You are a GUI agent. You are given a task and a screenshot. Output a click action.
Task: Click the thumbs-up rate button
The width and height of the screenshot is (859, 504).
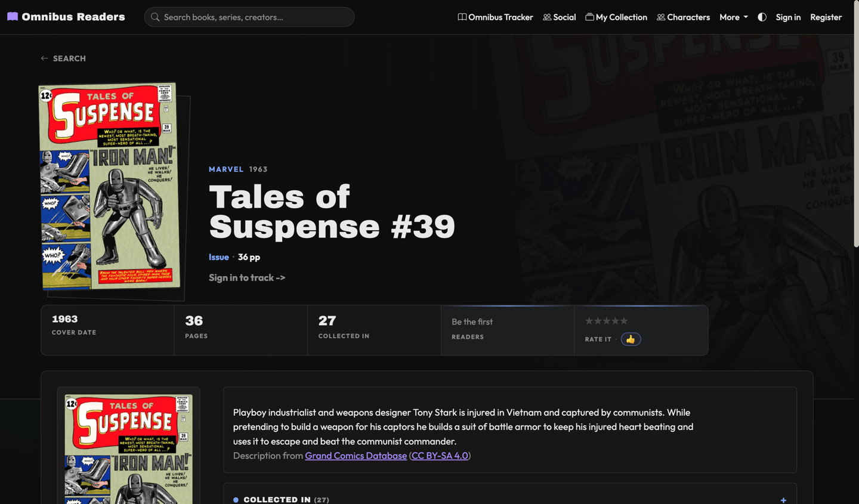631,339
